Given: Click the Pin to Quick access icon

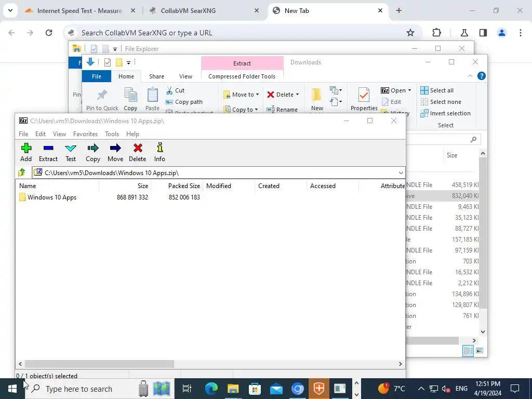Looking at the screenshot, I should (x=102, y=95).
